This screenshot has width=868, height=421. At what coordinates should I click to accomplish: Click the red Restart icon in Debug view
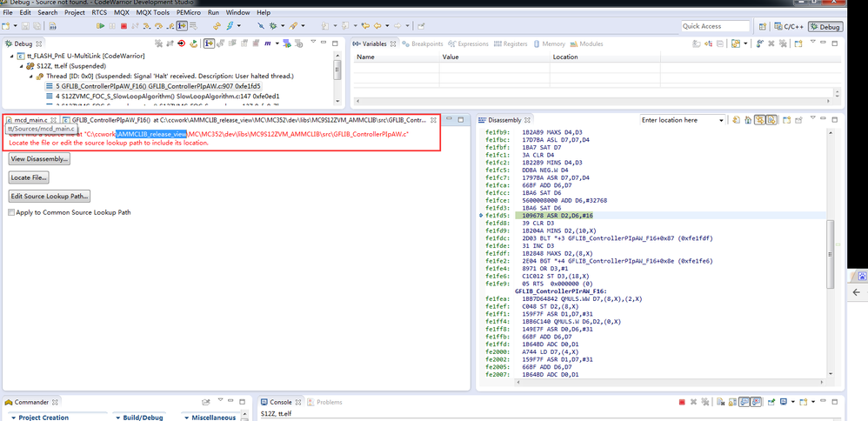(182, 43)
